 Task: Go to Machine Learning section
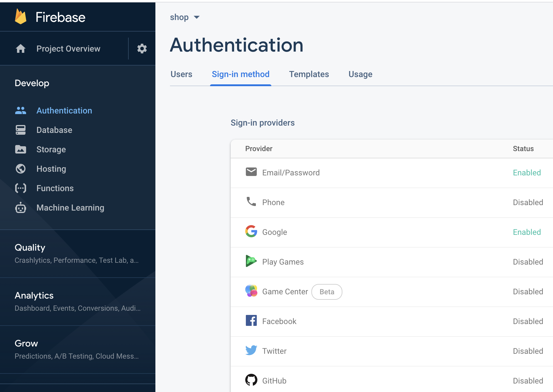[x=70, y=208]
